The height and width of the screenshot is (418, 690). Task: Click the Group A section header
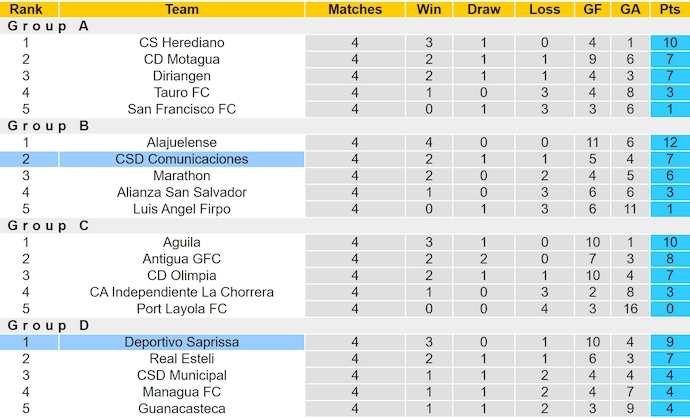[x=47, y=26]
